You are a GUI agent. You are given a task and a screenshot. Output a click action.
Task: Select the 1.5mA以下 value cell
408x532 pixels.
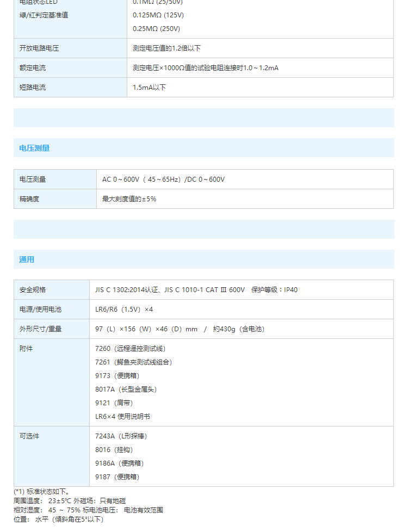(150, 87)
